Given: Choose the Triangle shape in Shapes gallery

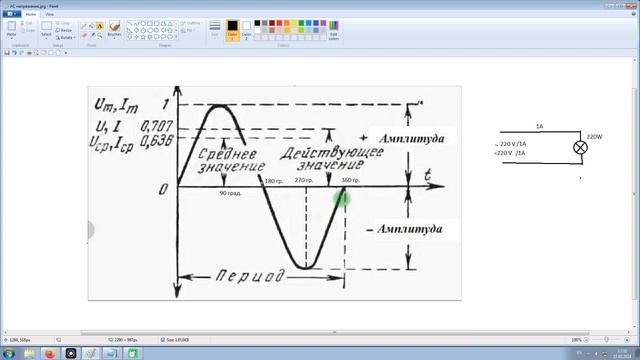Looking at the screenshot, I should tap(170, 23).
